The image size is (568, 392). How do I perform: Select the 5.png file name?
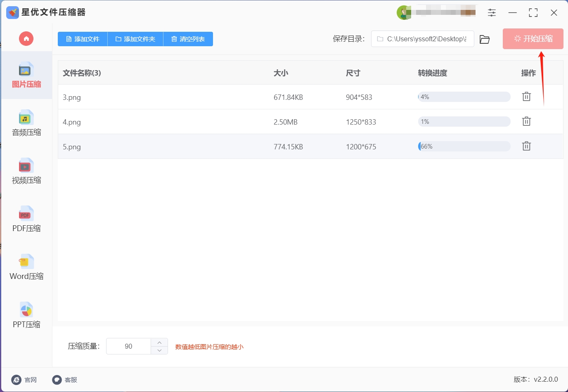72,147
